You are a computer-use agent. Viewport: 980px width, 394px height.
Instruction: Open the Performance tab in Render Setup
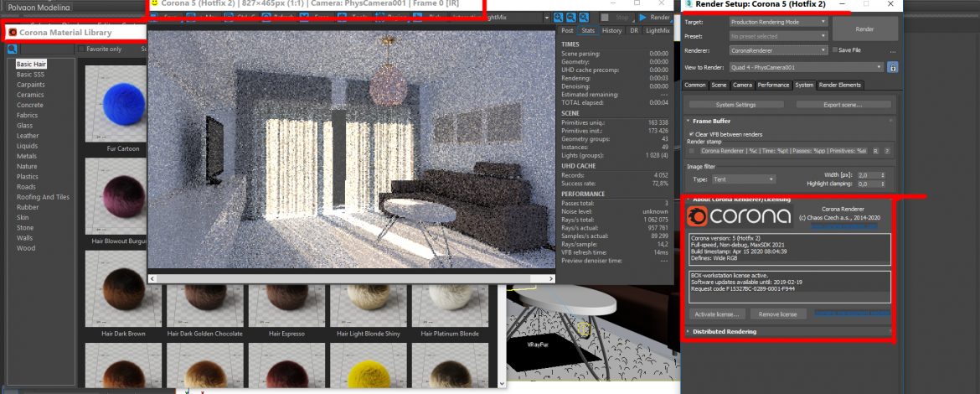(x=774, y=85)
